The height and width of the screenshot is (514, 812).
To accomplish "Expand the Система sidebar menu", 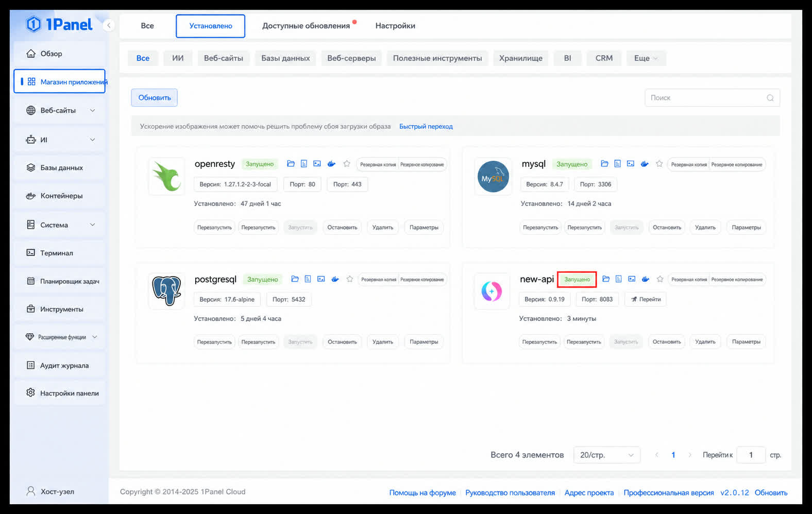I will pos(93,225).
